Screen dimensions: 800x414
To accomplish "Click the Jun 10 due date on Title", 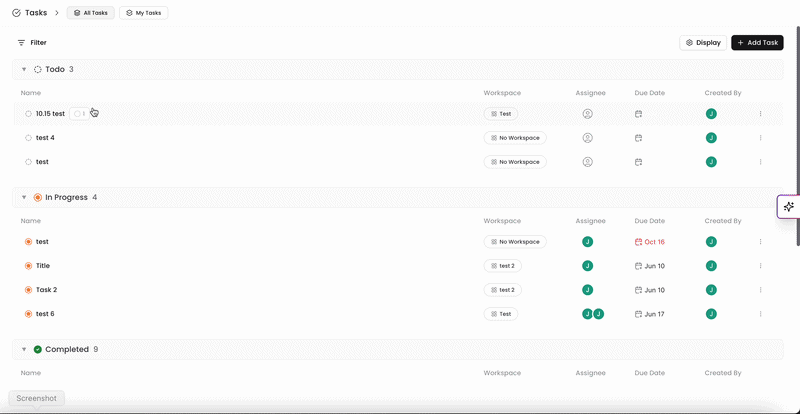I will (649, 266).
